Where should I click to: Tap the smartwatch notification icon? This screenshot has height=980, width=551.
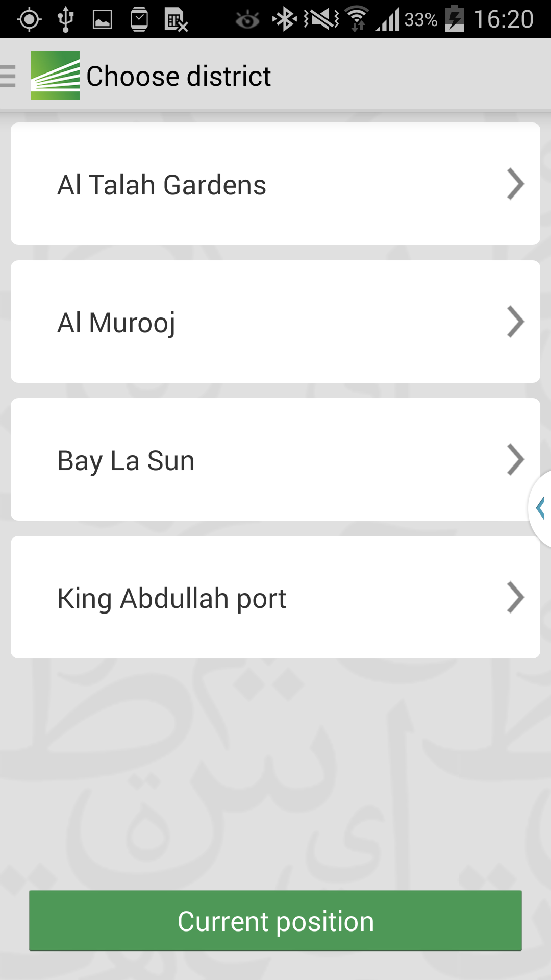tap(139, 20)
